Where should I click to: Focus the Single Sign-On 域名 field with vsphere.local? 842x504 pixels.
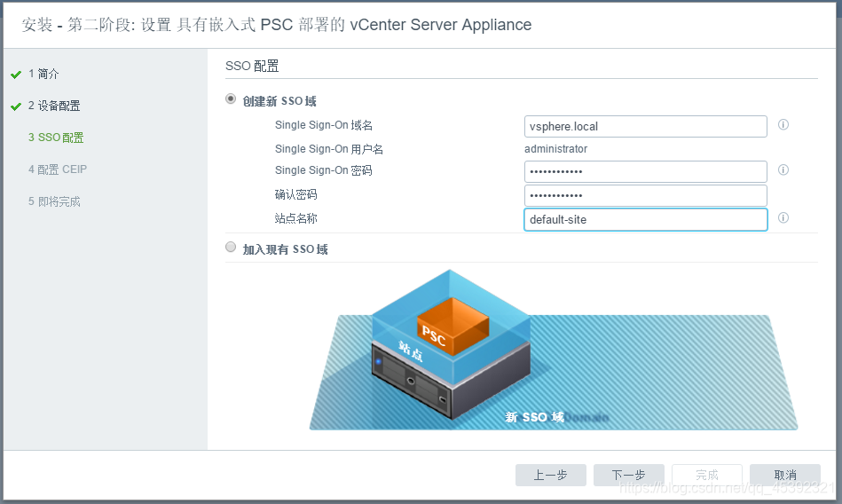[x=645, y=127]
